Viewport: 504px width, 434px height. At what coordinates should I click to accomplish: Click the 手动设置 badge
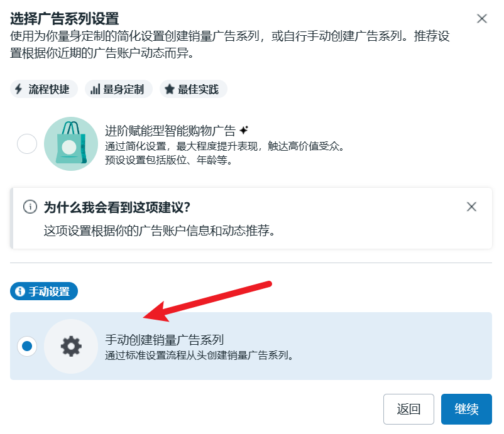pyautogui.click(x=44, y=291)
